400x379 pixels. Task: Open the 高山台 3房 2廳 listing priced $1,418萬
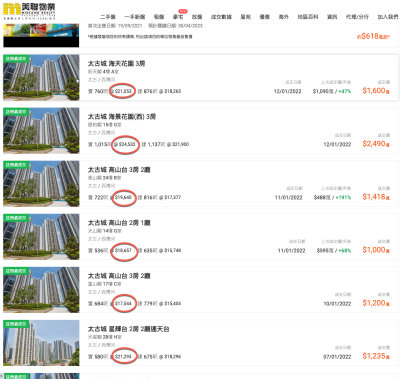pos(119,170)
